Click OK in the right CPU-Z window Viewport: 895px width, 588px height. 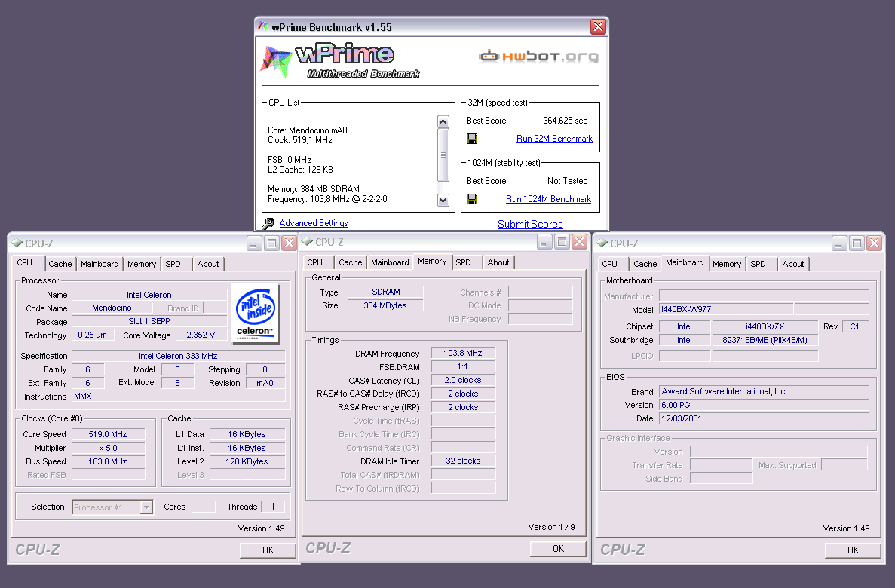click(853, 550)
